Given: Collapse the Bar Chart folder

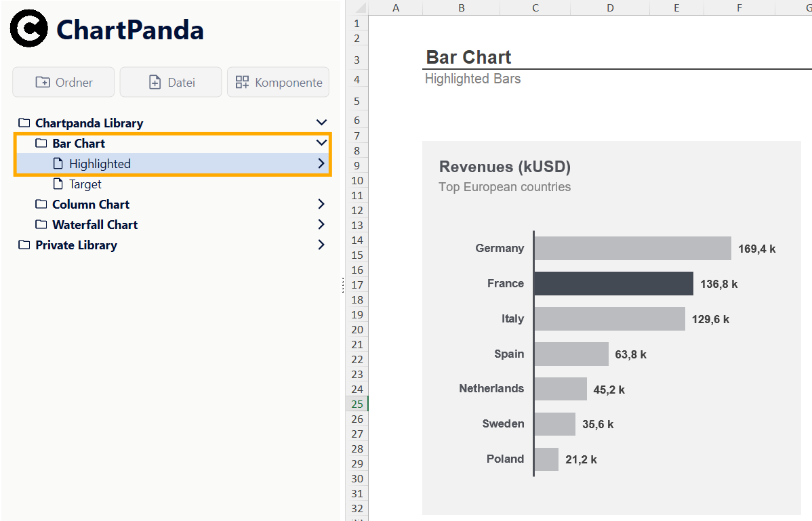Looking at the screenshot, I should 321,142.
